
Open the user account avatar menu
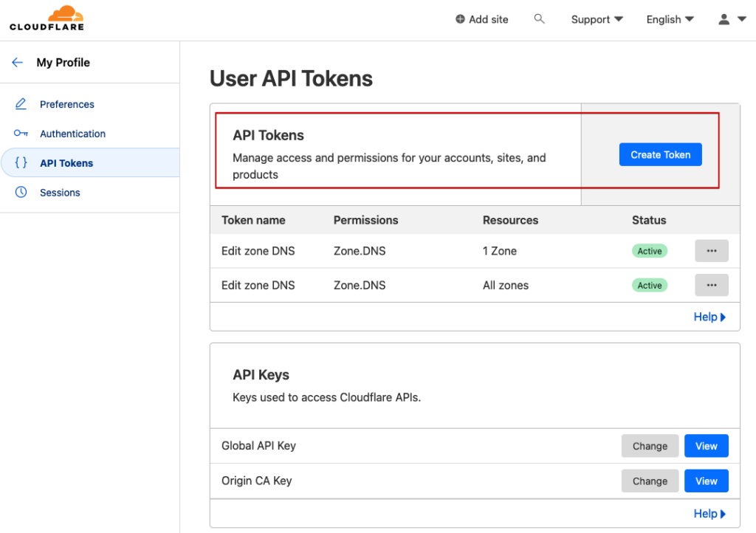724,19
